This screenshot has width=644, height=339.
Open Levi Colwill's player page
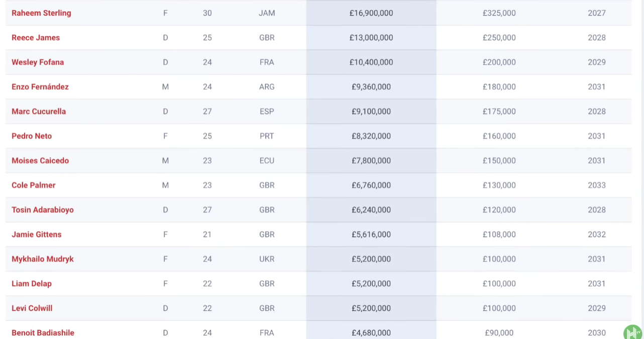click(32, 308)
